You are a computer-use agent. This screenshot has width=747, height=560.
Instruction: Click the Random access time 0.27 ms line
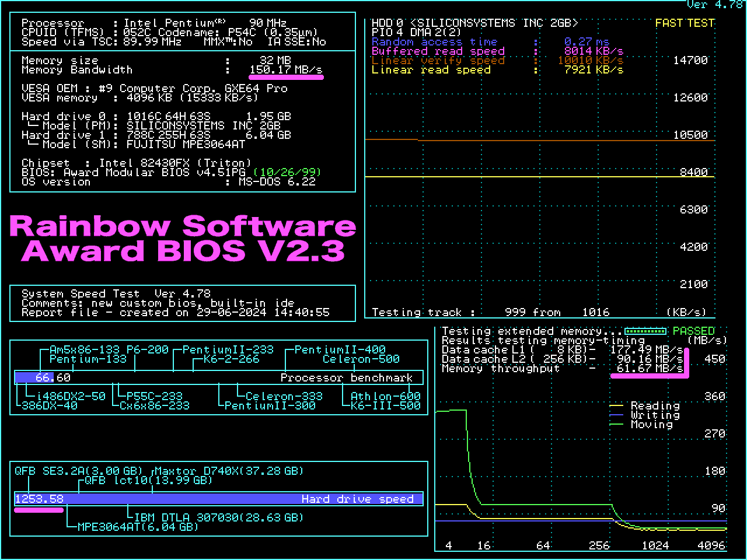pyautogui.click(x=490, y=42)
